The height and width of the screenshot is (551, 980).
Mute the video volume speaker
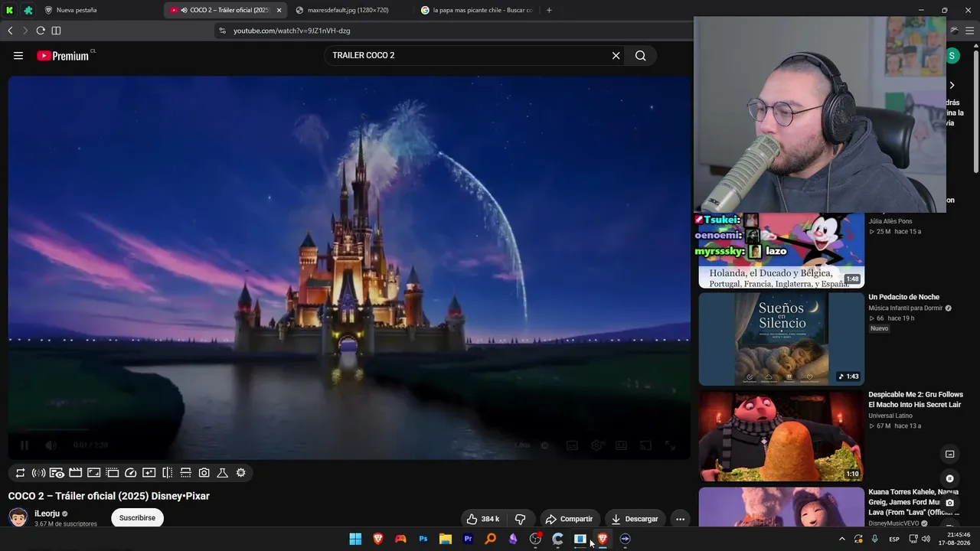point(51,445)
